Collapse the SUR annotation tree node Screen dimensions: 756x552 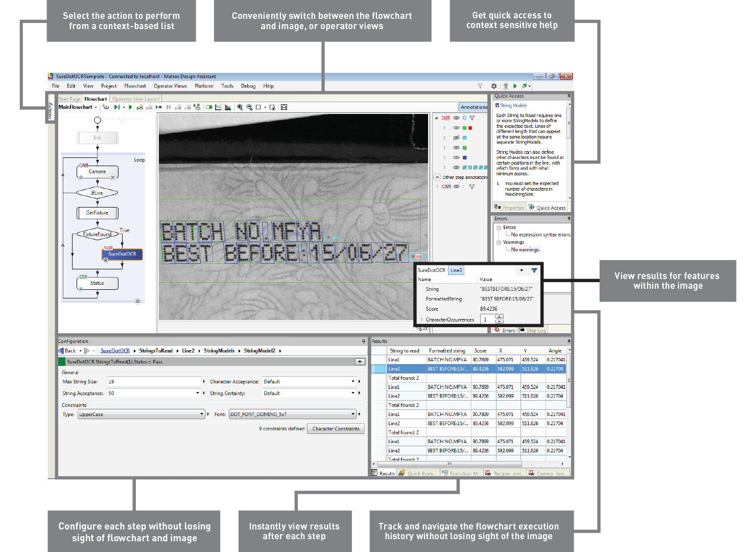click(436, 118)
